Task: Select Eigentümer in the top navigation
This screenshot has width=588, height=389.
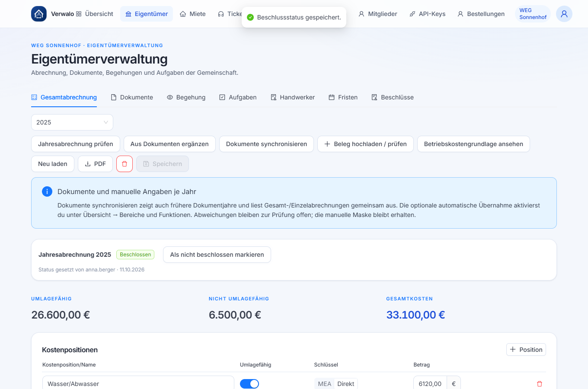Action: point(147,14)
